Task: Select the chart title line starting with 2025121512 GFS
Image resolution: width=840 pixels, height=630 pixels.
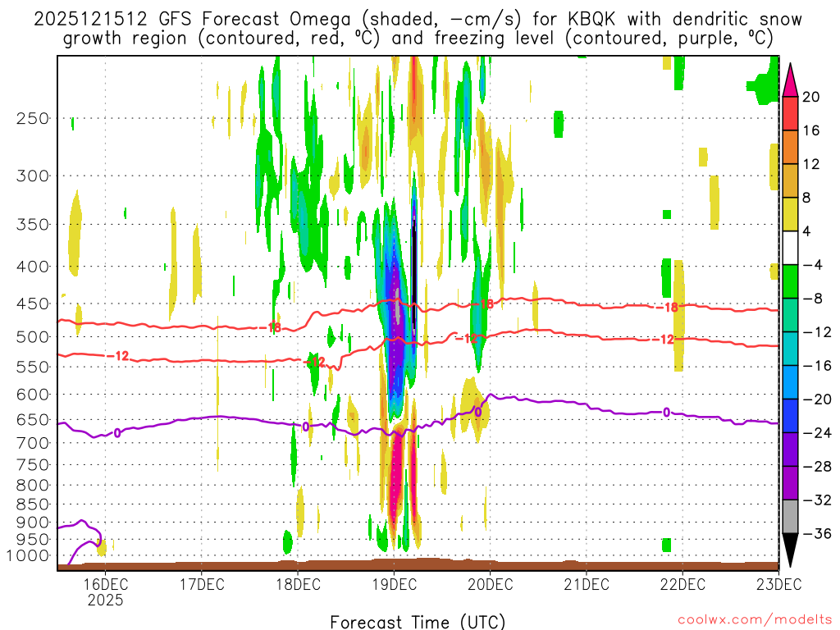Action: 418,20
